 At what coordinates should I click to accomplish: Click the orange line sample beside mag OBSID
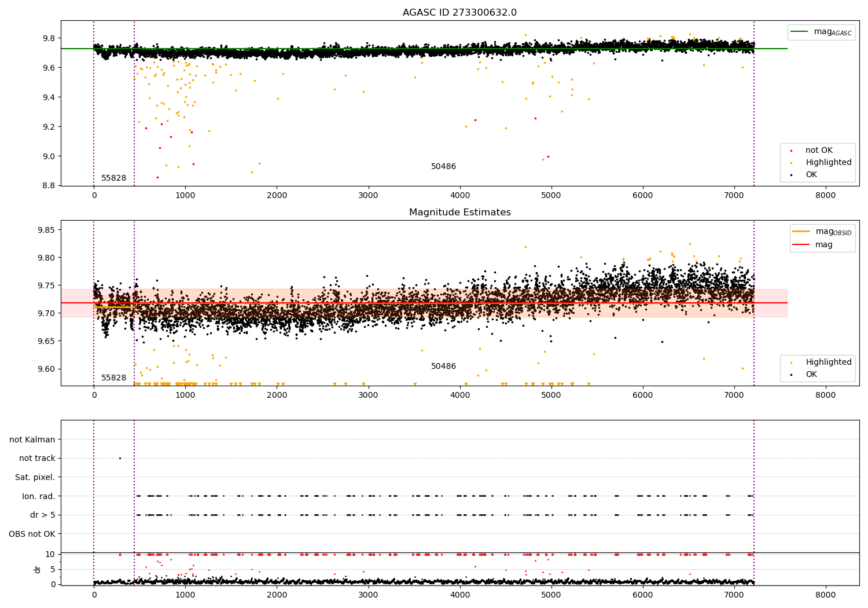coord(801,232)
